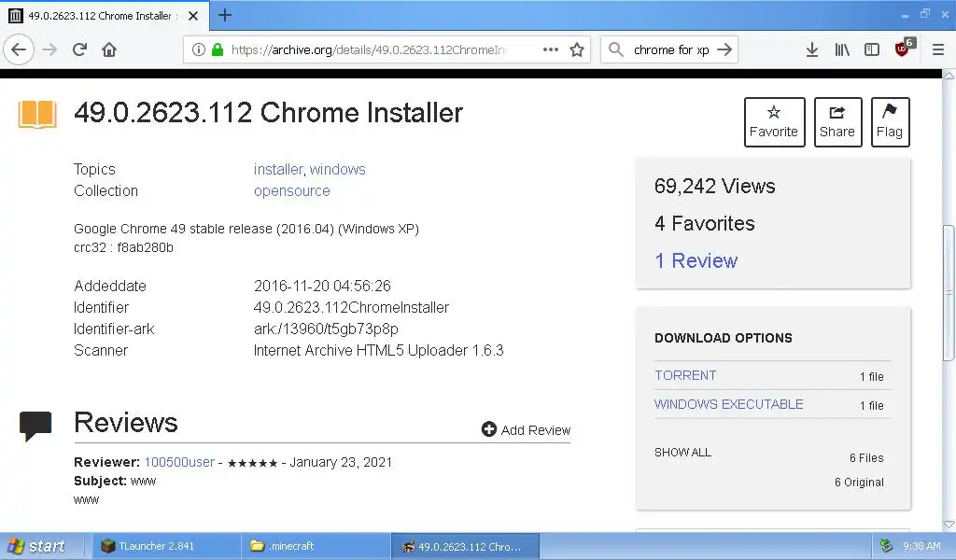Flag this item
956x560 pixels.
pyautogui.click(x=890, y=122)
